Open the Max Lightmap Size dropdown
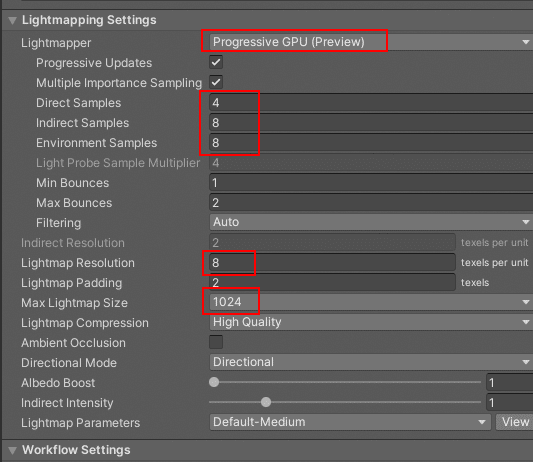Image resolution: width=533 pixels, height=462 pixels. pyautogui.click(x=371, y=302)
